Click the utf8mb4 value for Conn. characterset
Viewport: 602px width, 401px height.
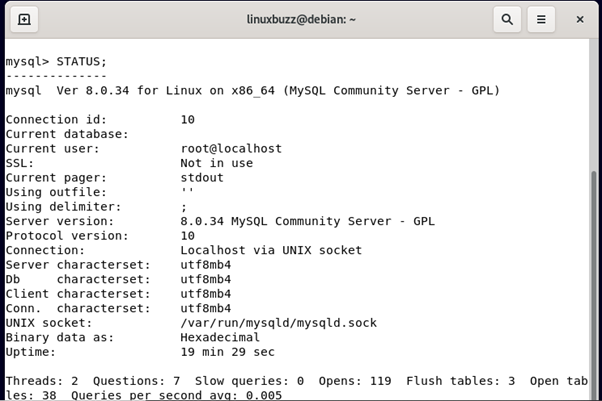(x=206, y=308)
